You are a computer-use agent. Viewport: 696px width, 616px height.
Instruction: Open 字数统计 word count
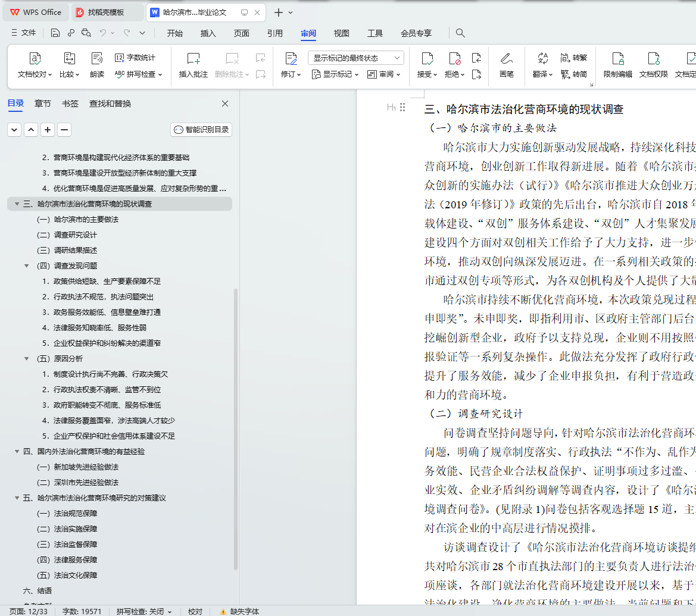(135, 58)
